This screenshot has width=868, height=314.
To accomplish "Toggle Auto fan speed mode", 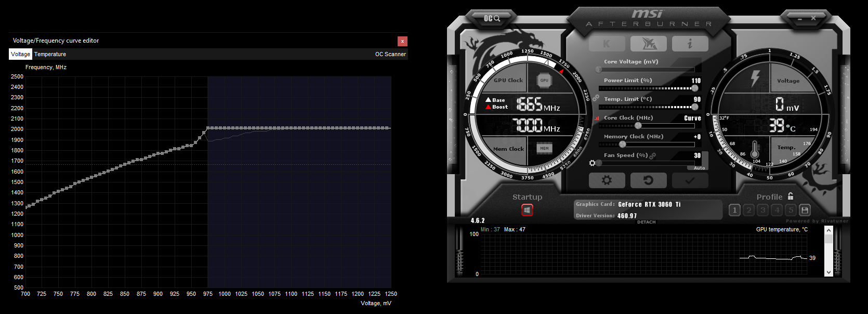I will (x=699, y=168).
